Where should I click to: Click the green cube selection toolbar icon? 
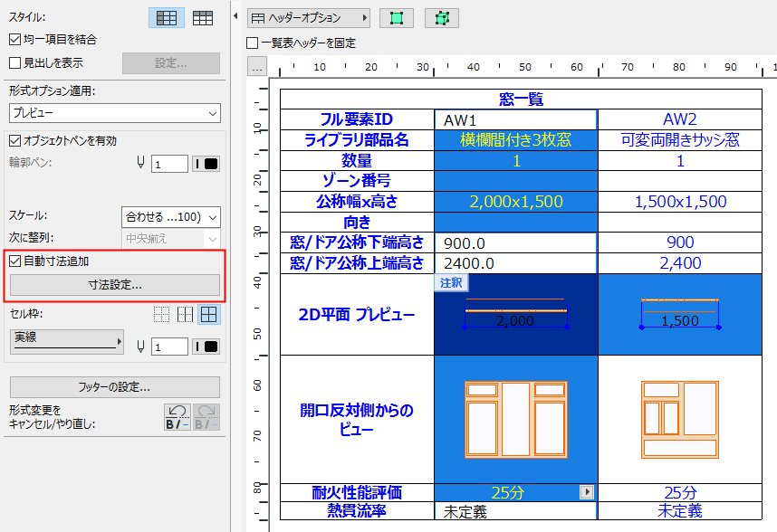point(442,17)
